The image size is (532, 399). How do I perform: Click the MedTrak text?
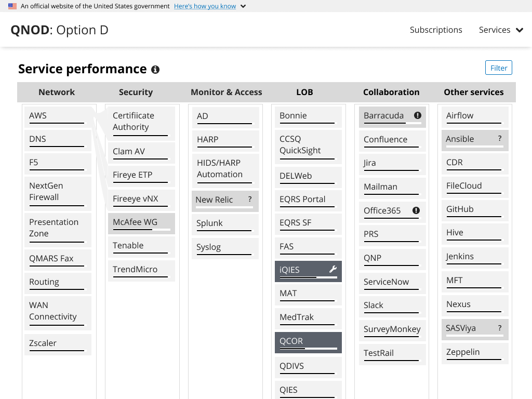tap(297, 317)
